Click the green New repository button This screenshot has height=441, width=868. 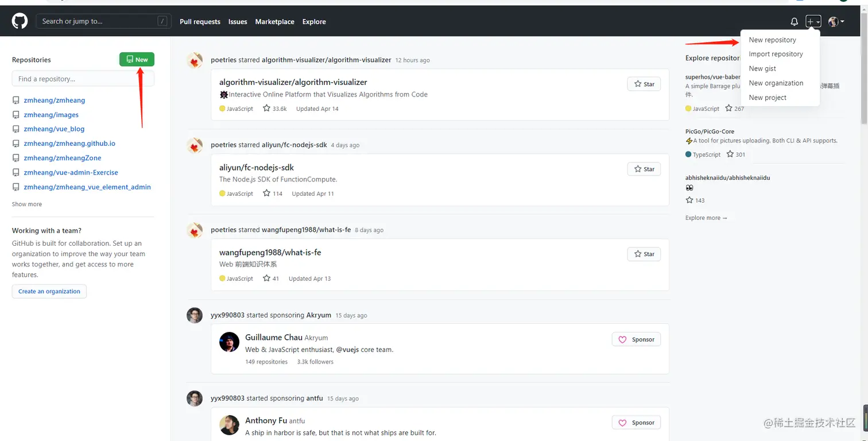(x=137, y=59)
